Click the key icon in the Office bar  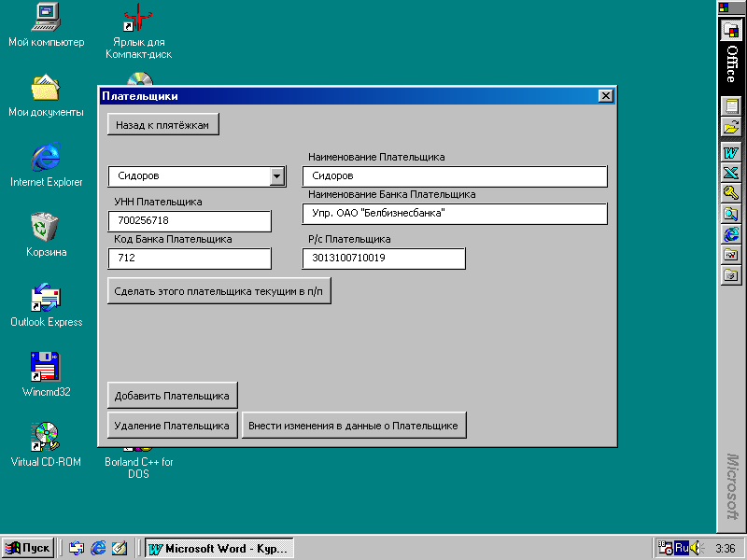(731, 193)
